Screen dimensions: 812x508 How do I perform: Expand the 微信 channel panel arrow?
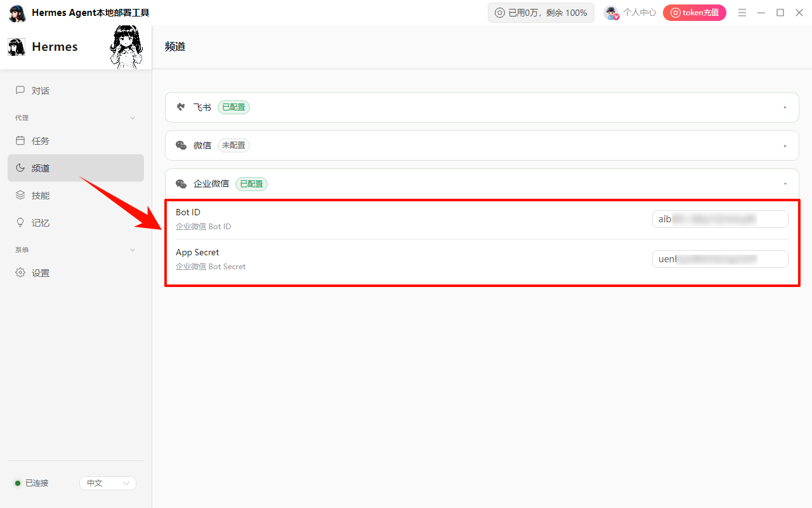point(785,145)
